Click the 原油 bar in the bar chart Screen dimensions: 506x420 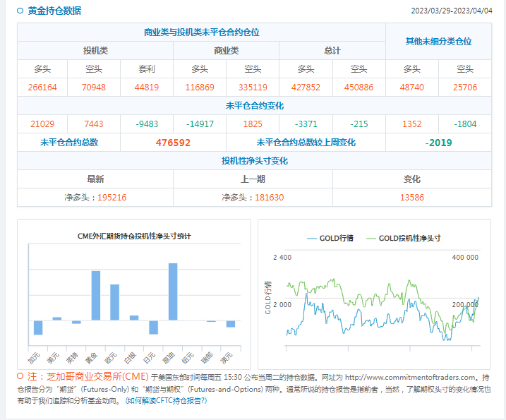coord(173,292)
